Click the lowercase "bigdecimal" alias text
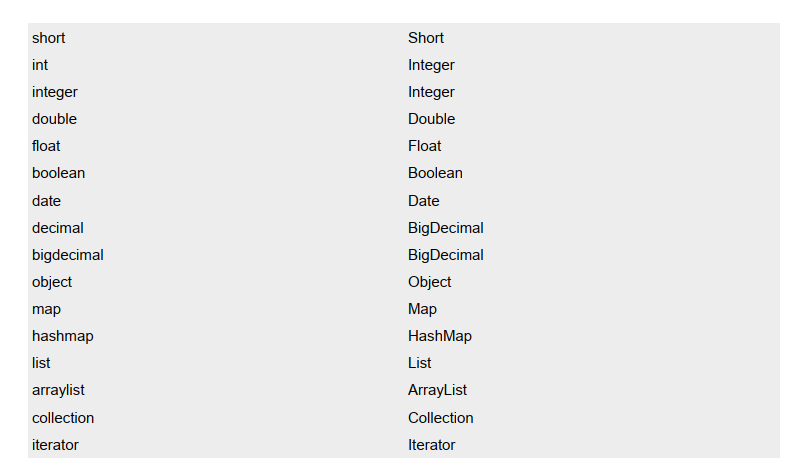 (67, 255)
